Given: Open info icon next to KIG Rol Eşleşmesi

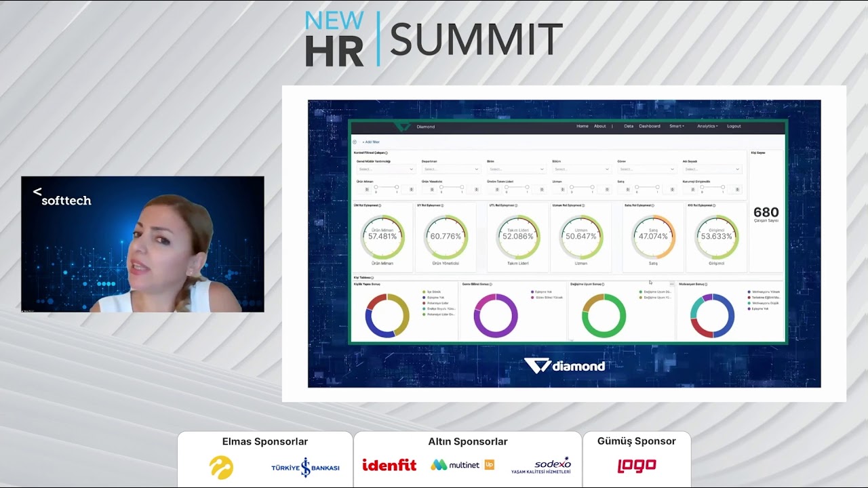Looking at the screenshot, I should pos(714,205).
